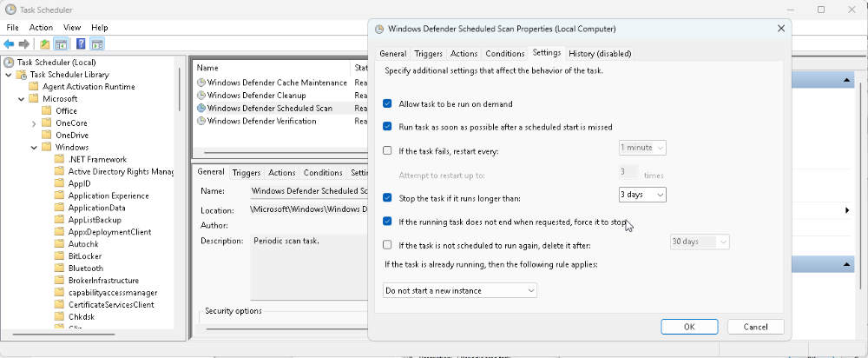
Task: Click the Forward arrow toolbar icon
Action: coord(23,43)
